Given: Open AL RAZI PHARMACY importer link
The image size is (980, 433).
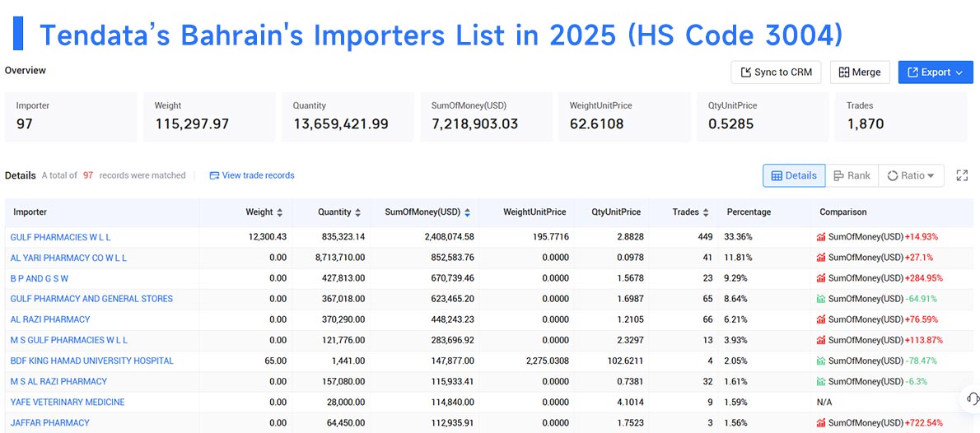Looking at the screenshot, I should click(x=50, y=319).
